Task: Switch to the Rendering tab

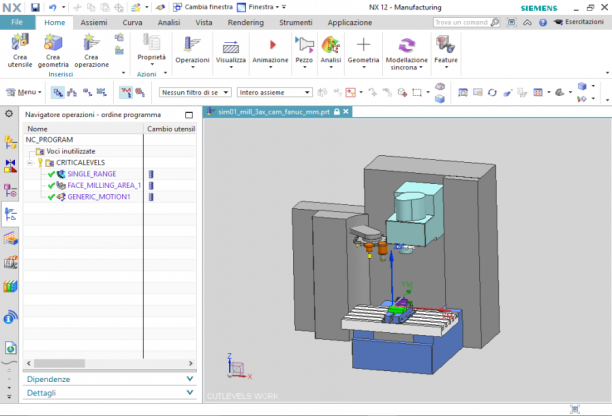Action: click(x=246, y=23)
